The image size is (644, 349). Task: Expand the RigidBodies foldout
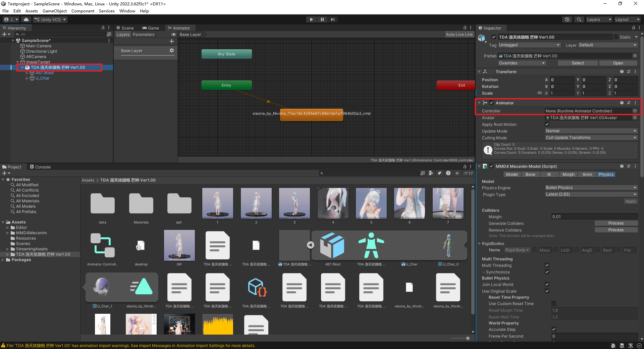point(479,243)
